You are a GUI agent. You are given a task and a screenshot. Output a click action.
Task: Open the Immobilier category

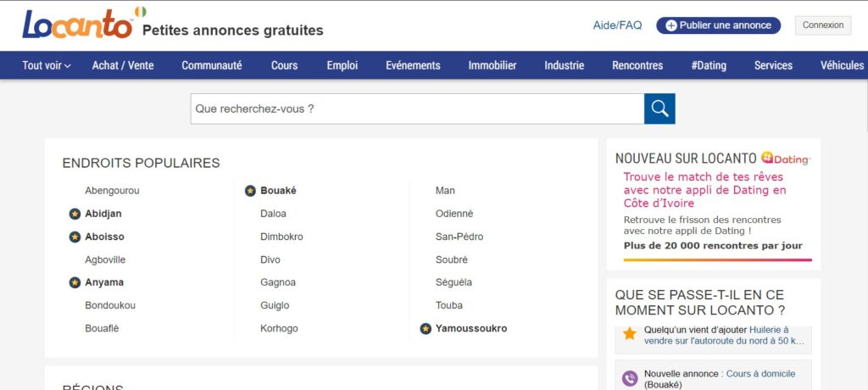(x=492, y=65)
